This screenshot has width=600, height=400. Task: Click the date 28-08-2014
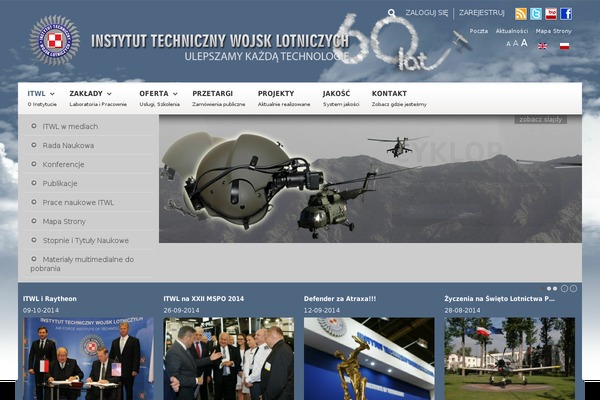tap(462, 310)
